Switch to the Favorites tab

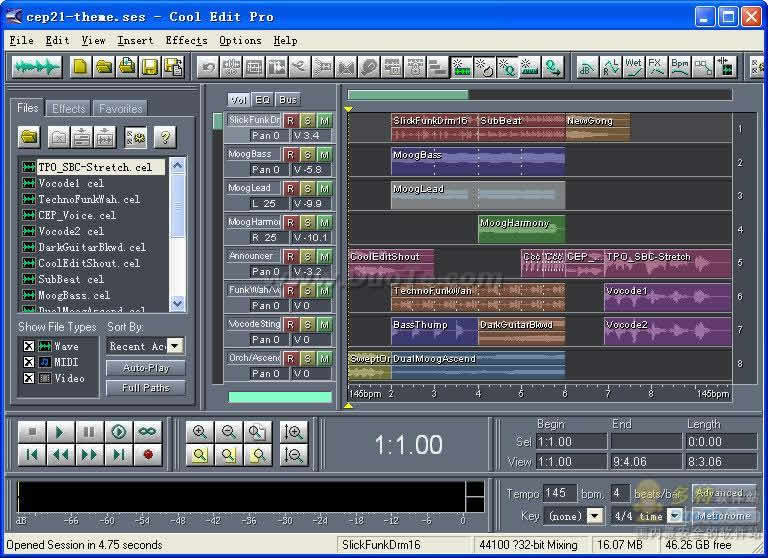coord(120,109)
